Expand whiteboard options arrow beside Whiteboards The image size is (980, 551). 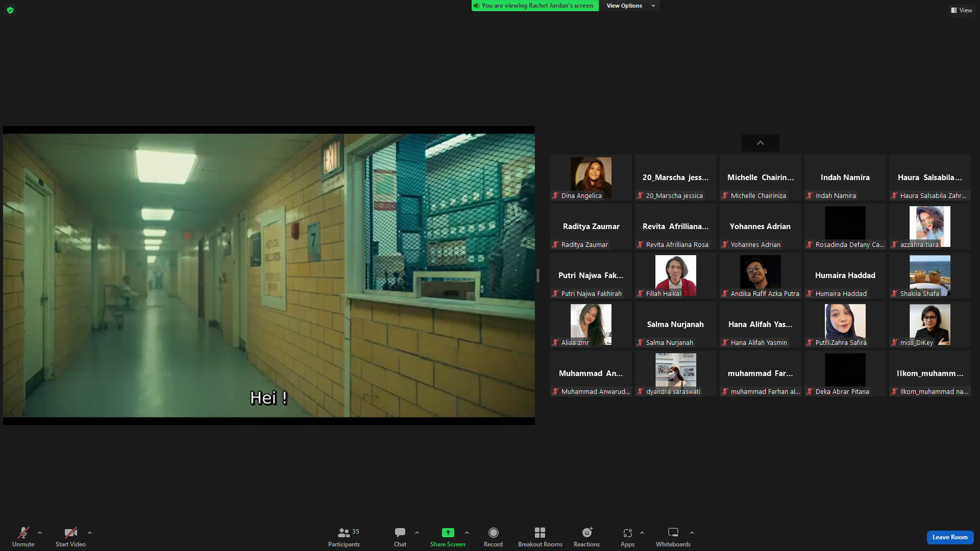(x=692, y=533)
